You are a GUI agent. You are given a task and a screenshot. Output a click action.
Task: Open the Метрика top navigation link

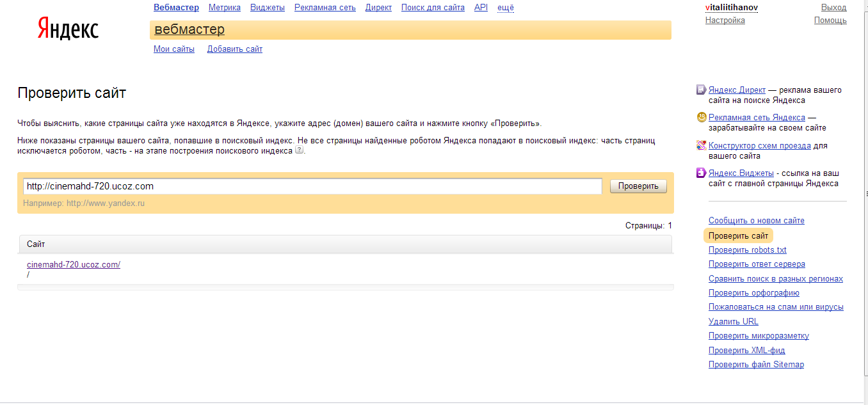point(225,8)
